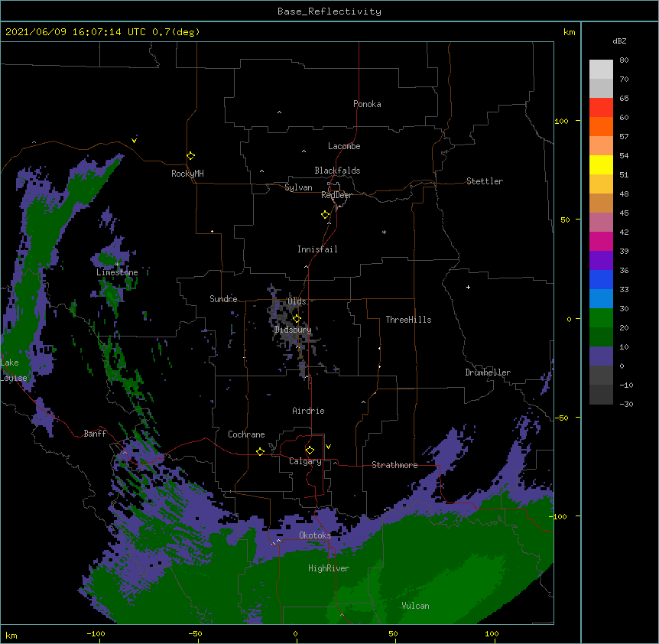The height and width of the screenshot is (644, 659).
Task: Click the -50 tick on bottom axis
Action: (195, 633)
